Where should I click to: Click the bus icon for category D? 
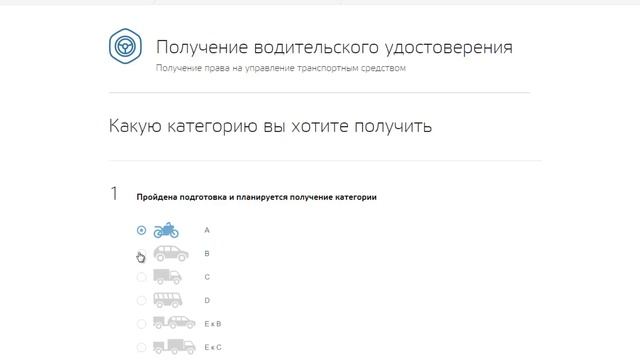(168, 300)
